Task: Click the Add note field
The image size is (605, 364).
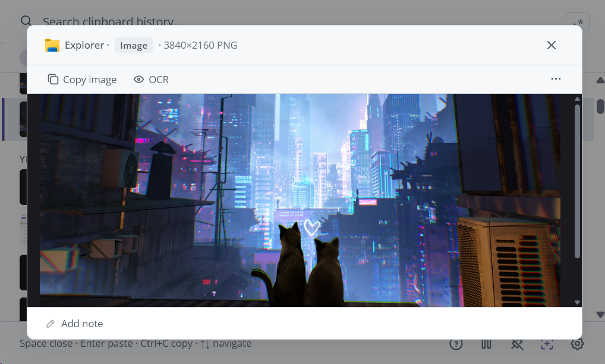Action: click(82, 324)
